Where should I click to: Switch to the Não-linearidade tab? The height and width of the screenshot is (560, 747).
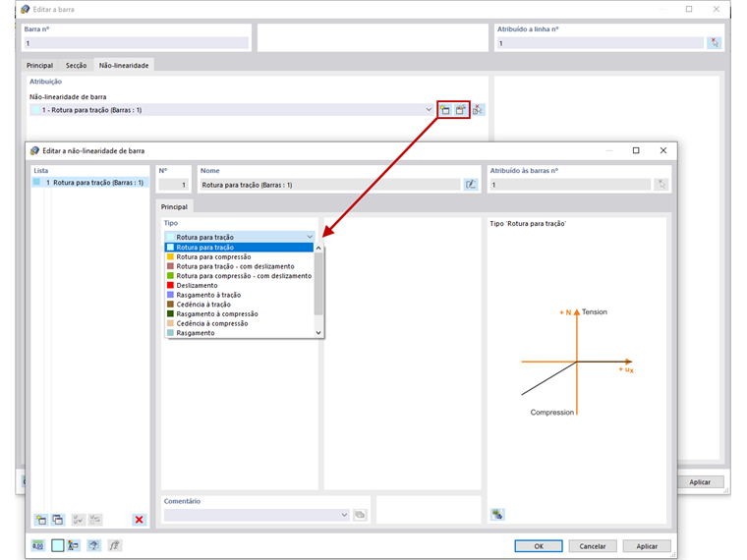tap(124, 65)
